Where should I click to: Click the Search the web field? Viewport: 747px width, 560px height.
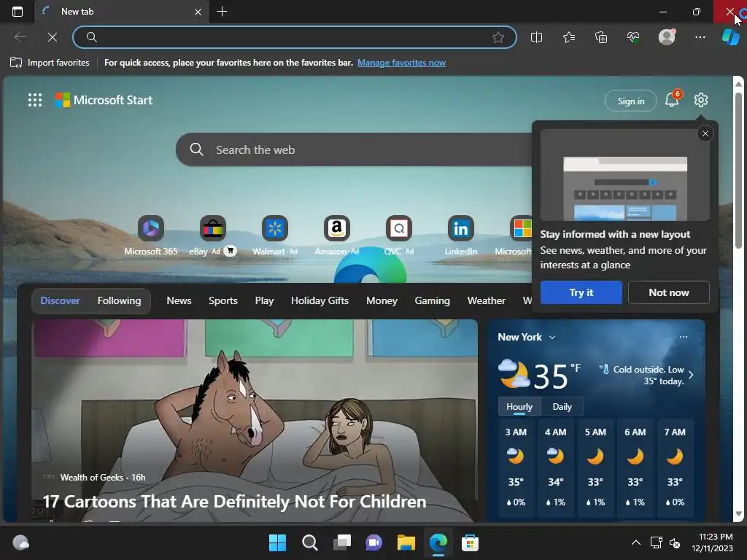pos(354,149)
